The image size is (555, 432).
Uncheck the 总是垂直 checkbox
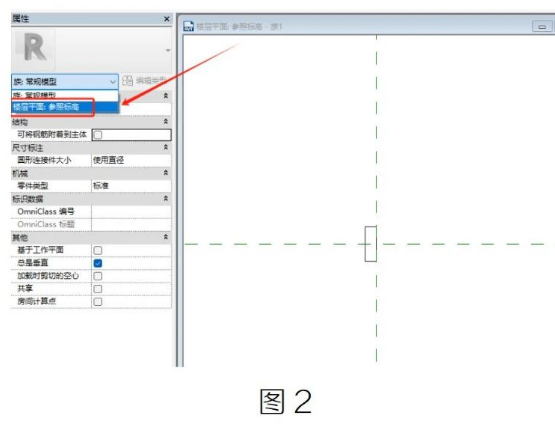coord(98,263)
